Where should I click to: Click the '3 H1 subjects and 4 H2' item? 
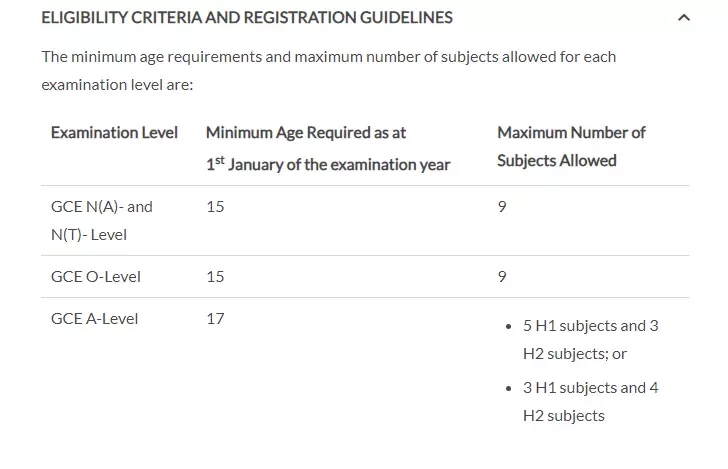tap(591, 402)
